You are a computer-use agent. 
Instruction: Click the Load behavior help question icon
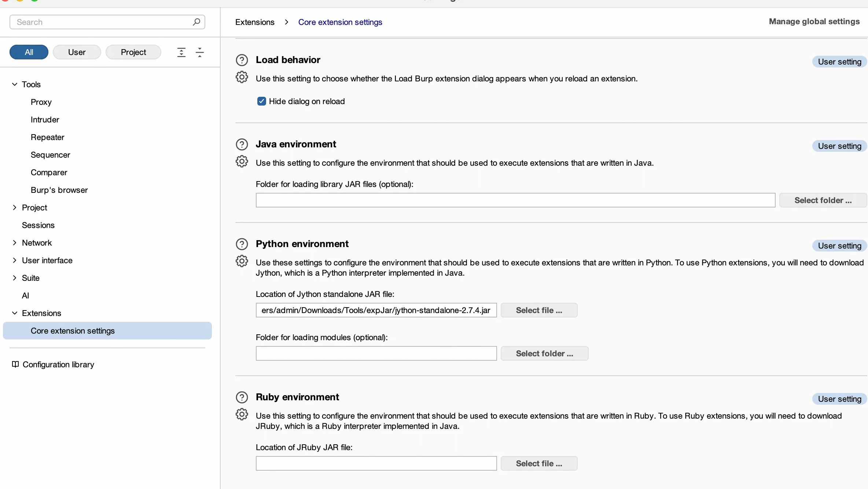[x=242, y=60]
